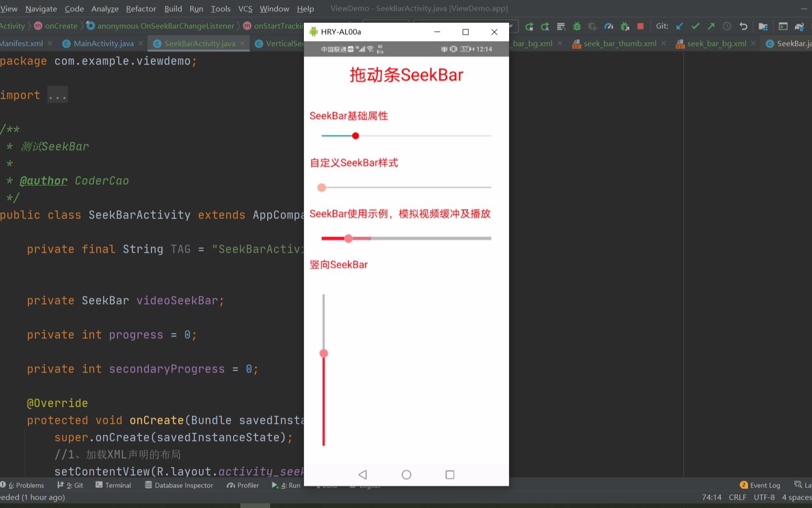
Task: Open the Help menu
Action: click(305, 9)
